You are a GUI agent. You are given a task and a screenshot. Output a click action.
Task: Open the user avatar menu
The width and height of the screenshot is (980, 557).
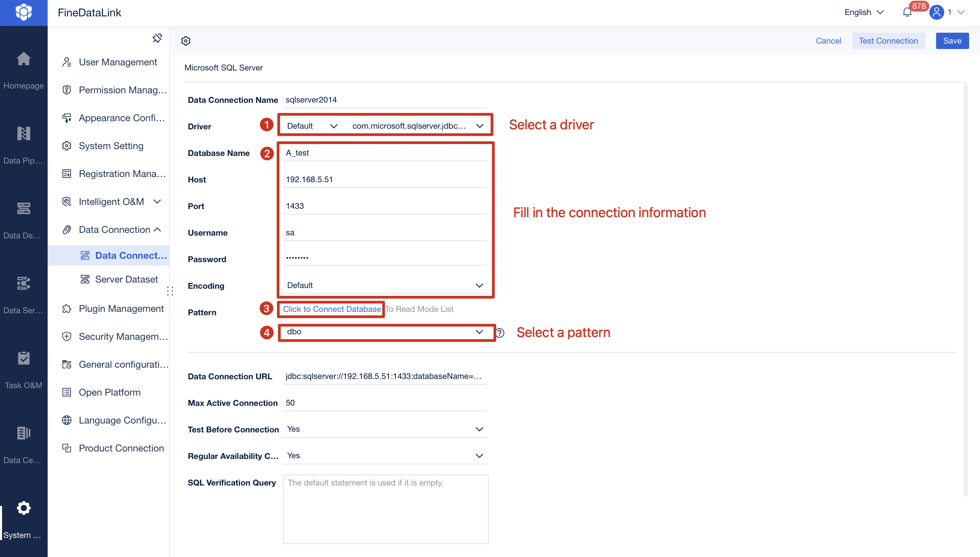936,12
